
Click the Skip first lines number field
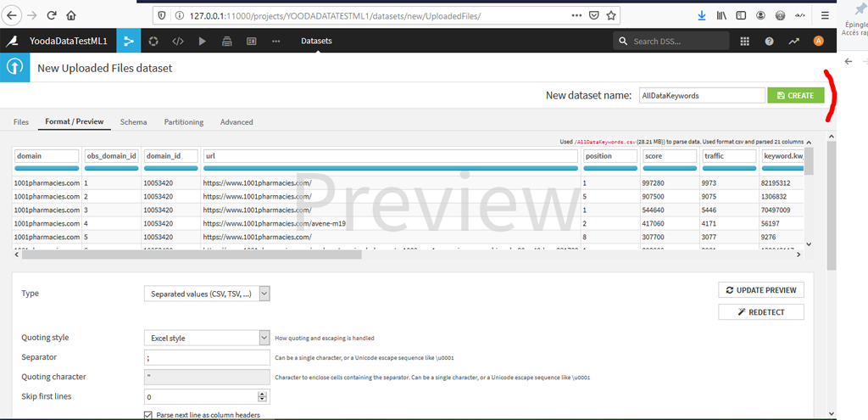click(x=201, y=397)
